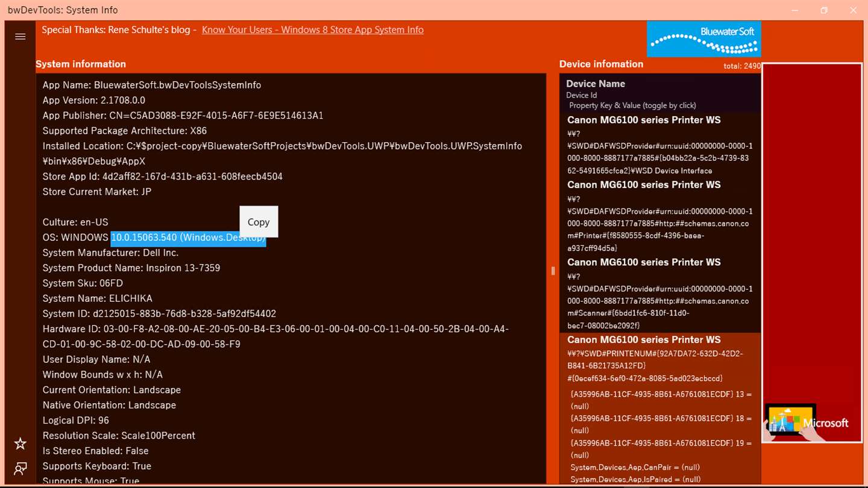Click the App Name line

(152, 85)
